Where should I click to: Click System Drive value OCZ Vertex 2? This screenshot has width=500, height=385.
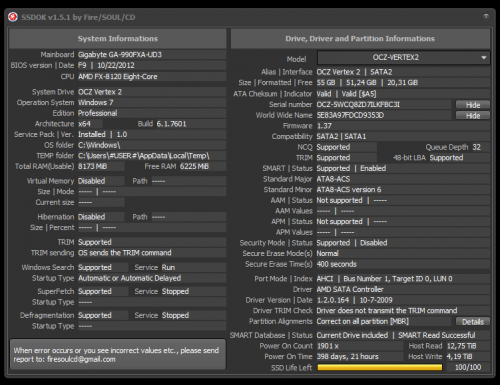tap(100, 92)
